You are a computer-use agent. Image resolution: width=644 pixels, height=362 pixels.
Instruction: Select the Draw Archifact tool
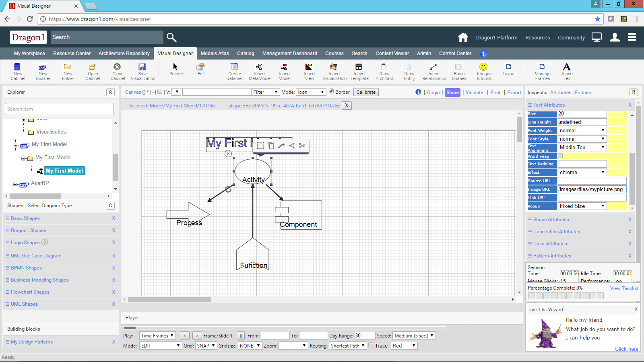384,67
